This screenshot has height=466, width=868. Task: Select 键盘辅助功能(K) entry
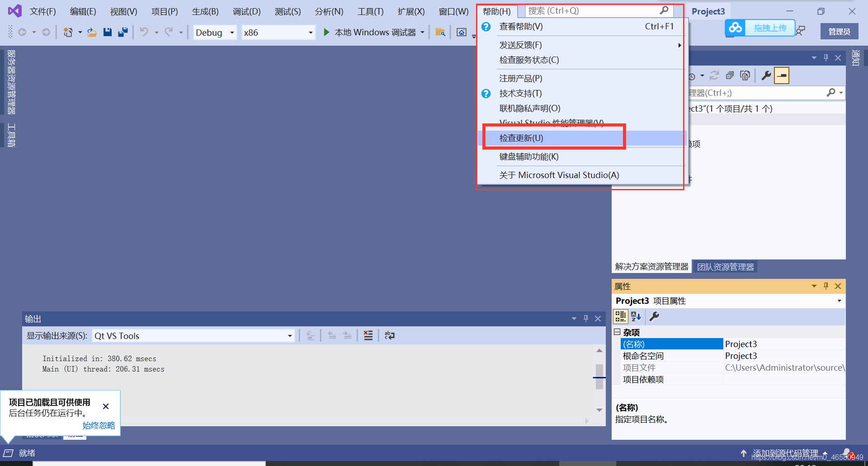pyautogui.click(x=582, y=156)
